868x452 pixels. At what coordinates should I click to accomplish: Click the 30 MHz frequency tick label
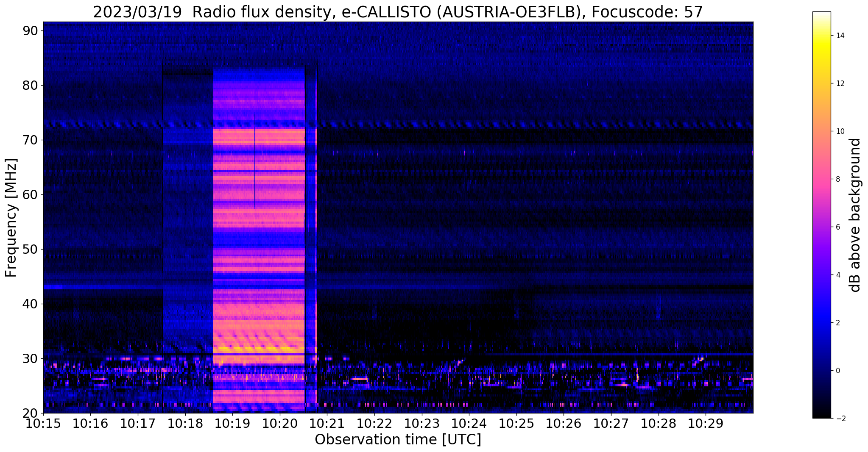(31, 358)
